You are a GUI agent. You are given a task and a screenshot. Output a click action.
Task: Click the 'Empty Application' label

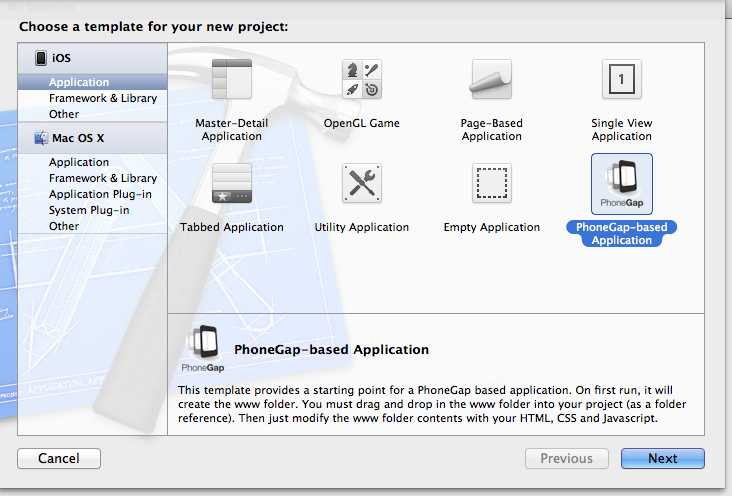pyautogui.click(x=492, y=227)
